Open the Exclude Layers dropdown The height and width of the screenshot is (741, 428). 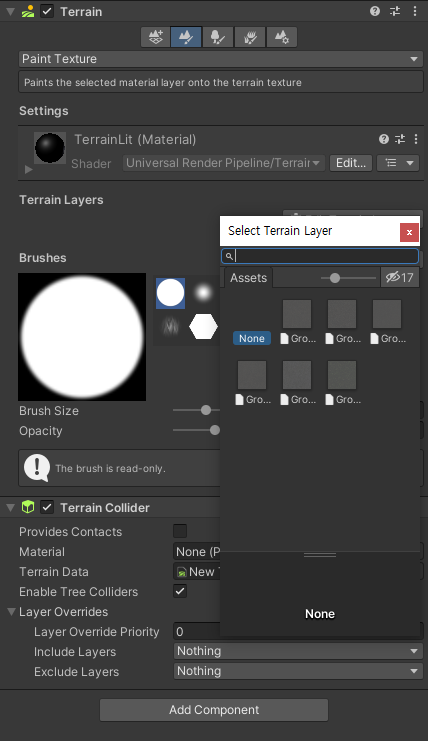tap(298, 671)
